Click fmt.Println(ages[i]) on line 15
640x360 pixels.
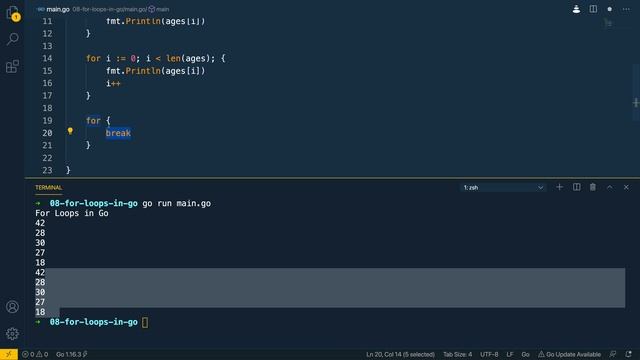point(156,71)
